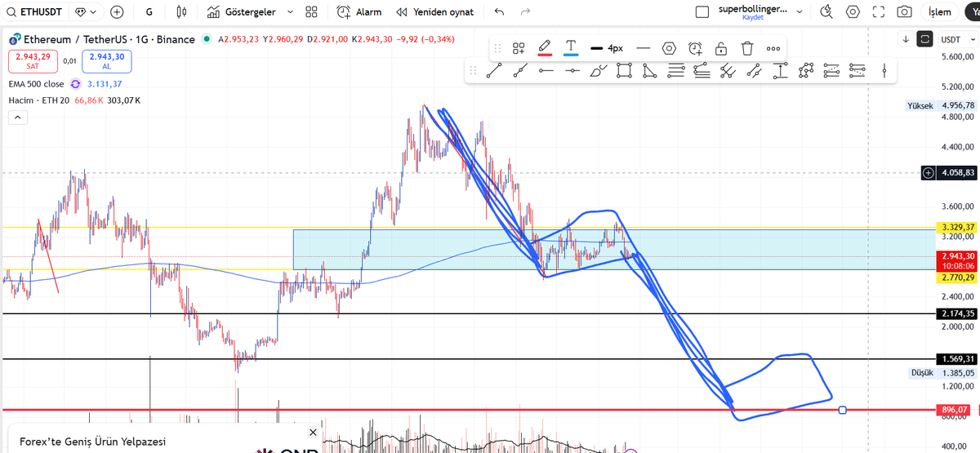Open Göstergeler indicators menu

coord(240,12)
